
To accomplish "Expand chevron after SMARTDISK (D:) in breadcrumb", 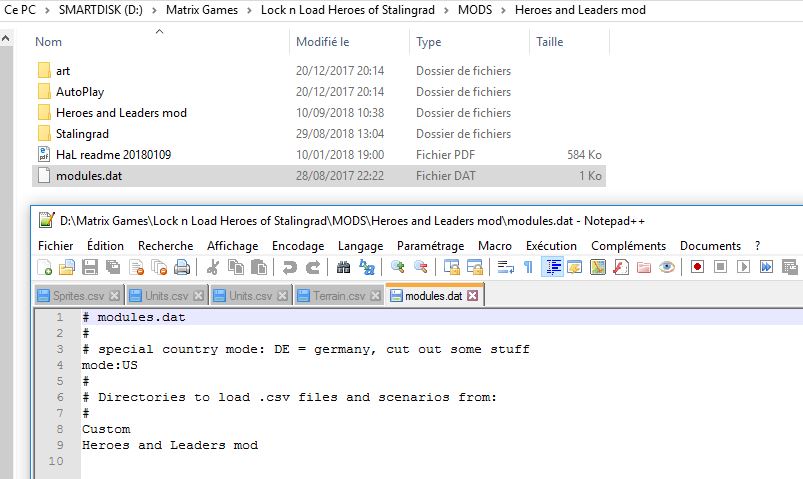I will pyautogui.click(x=154, y=10).
